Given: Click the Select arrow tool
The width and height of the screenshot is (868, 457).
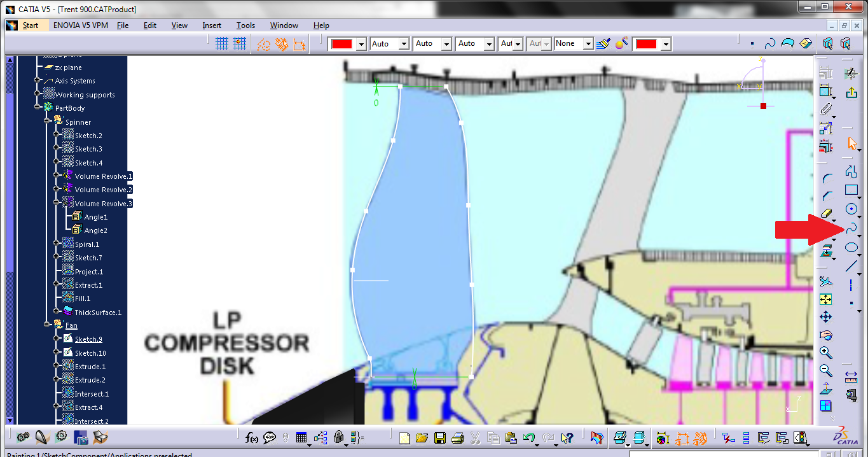Looking at the screenshot, I should tap(851, 143).
